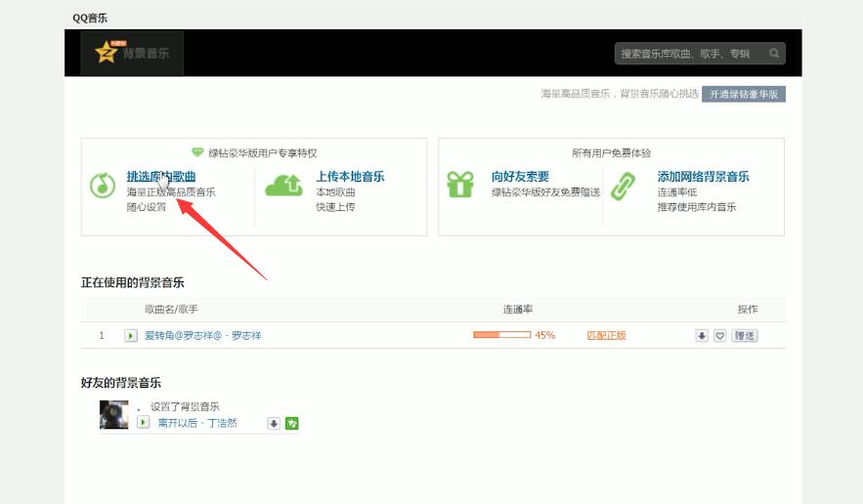Click the 好友的背景音乐 heading

tap(121, 382)
